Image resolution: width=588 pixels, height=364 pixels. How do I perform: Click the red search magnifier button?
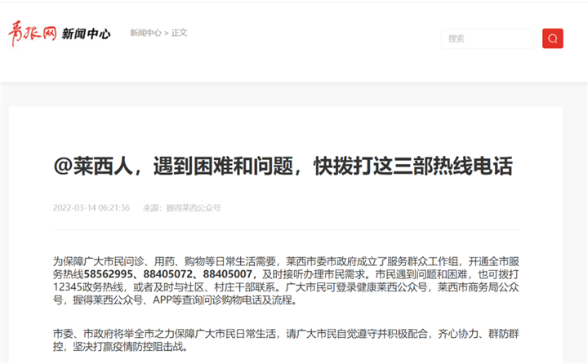pyautogui.click(x=552, y=38)
